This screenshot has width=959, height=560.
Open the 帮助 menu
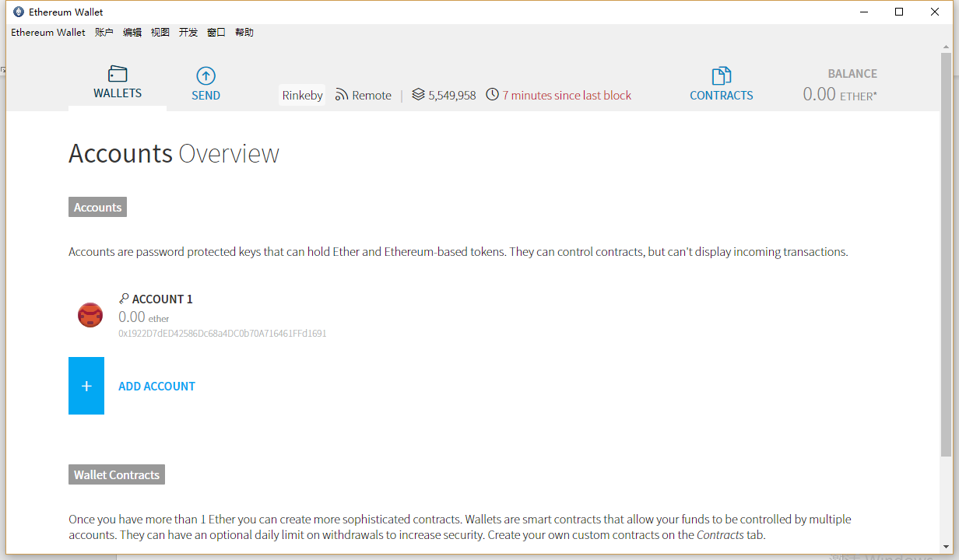pyautogui.click(x=244, y=33)
